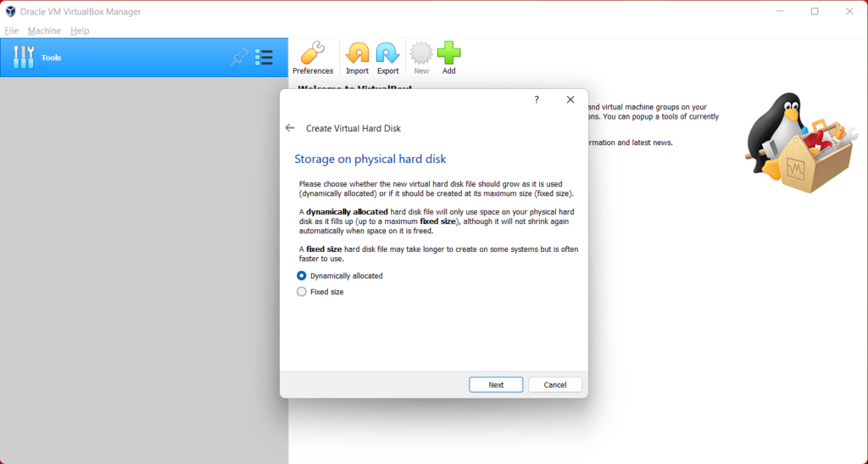This screenshot has width=868, height=464.
Task: Click the Next button
Action: pos(496,385)
